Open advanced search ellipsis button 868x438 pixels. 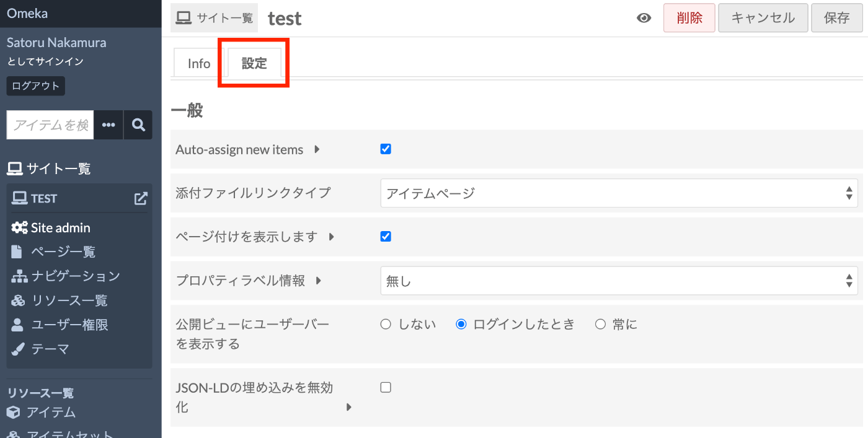pos(108,125)
